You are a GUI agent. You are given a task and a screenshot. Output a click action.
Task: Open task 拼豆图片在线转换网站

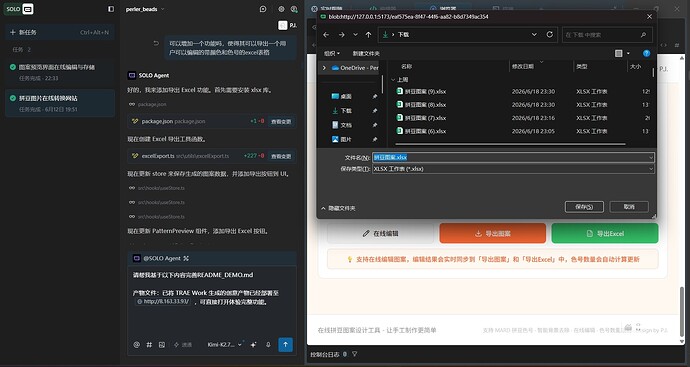[60, 103]
